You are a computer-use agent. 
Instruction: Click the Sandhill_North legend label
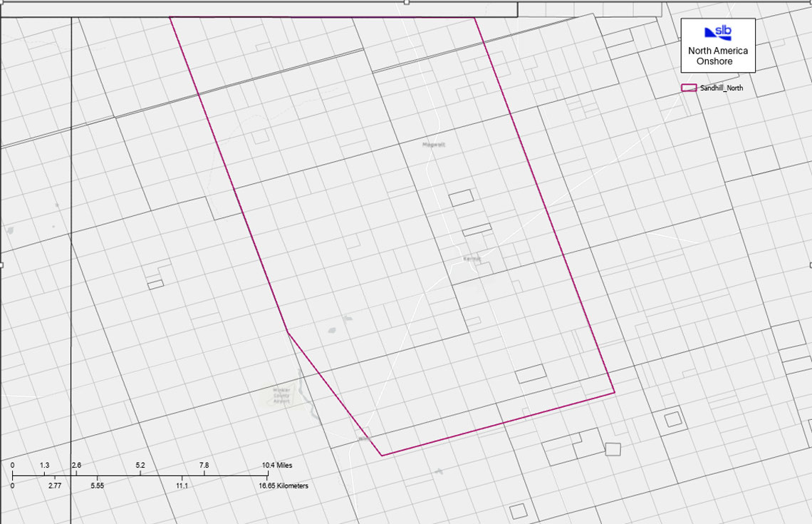click(722, 88)
